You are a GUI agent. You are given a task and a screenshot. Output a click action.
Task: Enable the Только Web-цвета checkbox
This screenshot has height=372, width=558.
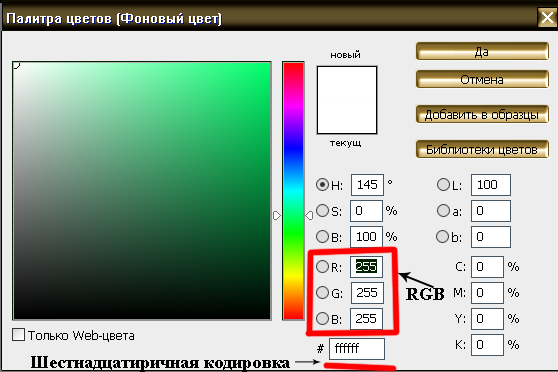(x=19, y=335)
